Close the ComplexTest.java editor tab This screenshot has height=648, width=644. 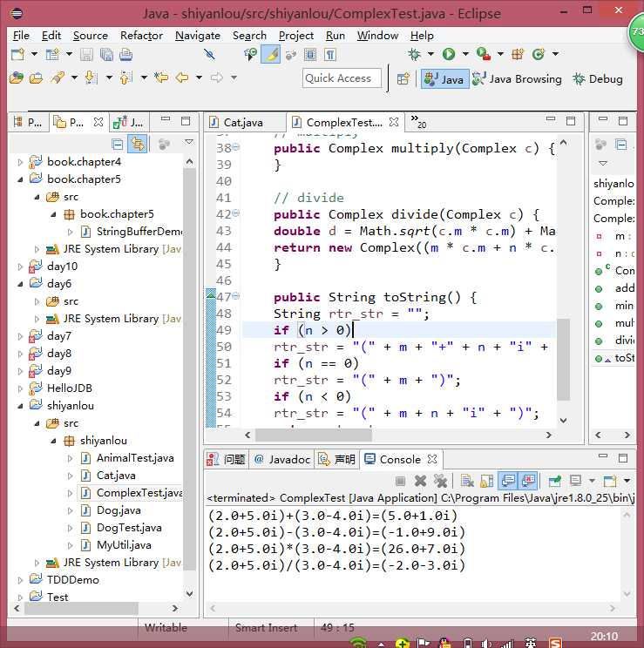[x=394, y=122]
